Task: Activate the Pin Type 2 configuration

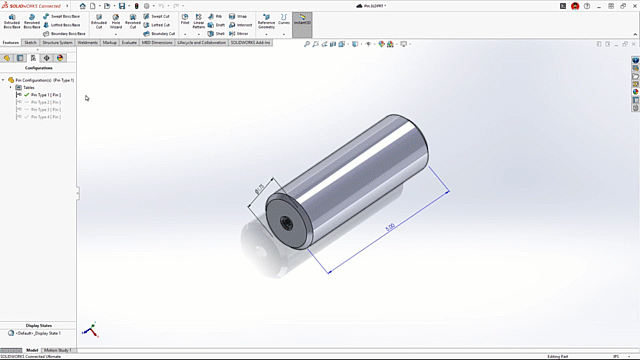Action: [46, 102]
